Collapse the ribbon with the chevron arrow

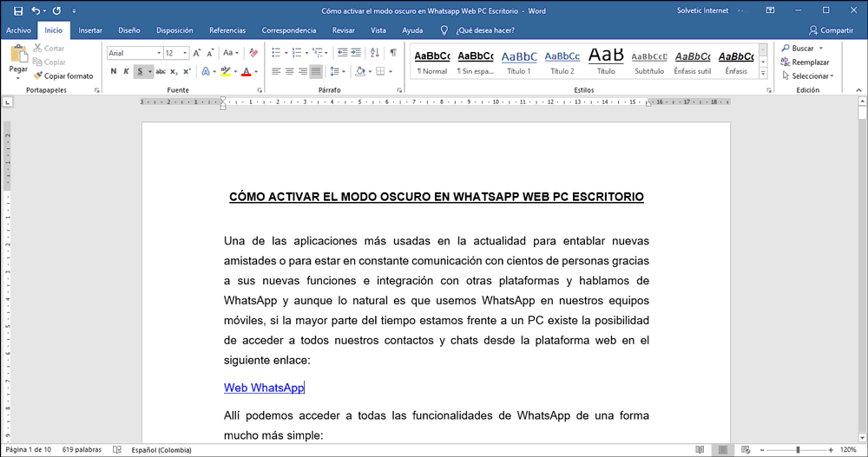coord(858,90)
